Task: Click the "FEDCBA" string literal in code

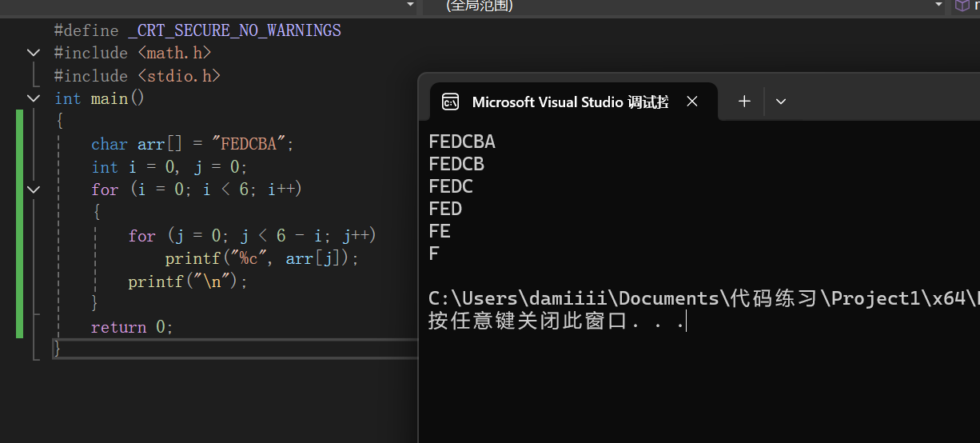Action: click(x=249, y=144)
